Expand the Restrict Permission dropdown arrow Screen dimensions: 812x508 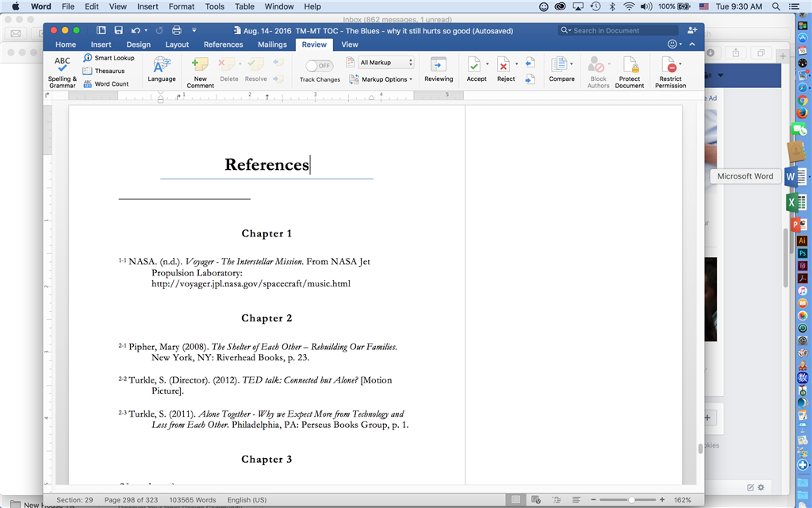680,63
